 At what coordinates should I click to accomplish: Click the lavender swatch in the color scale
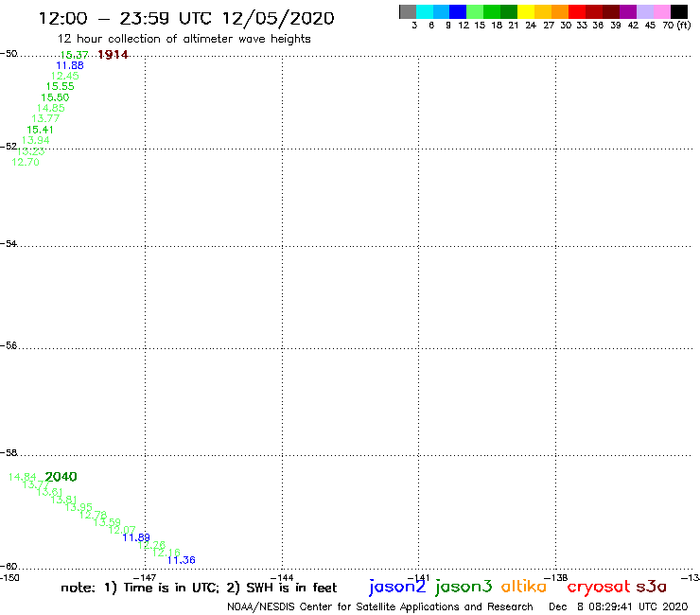[645, 11]
